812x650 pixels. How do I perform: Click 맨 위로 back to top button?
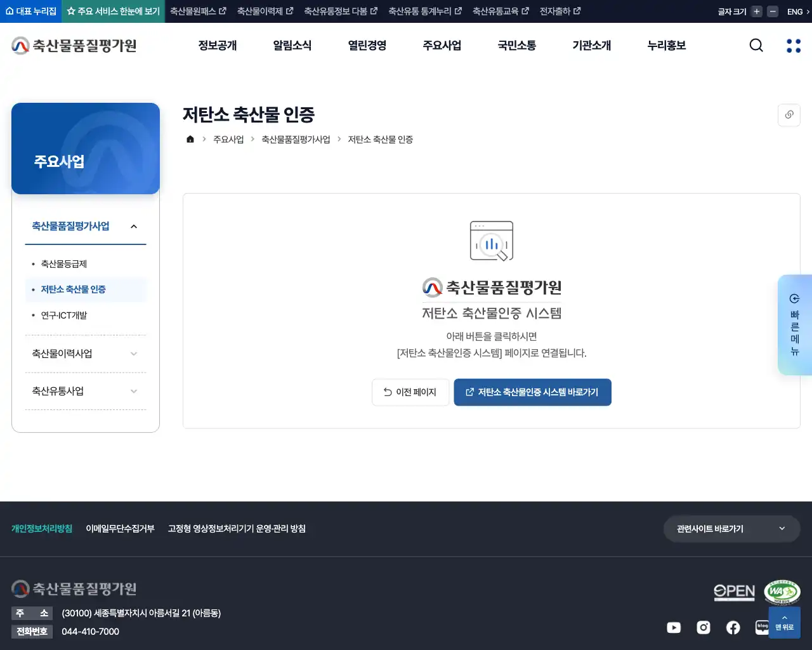(784, 623)
